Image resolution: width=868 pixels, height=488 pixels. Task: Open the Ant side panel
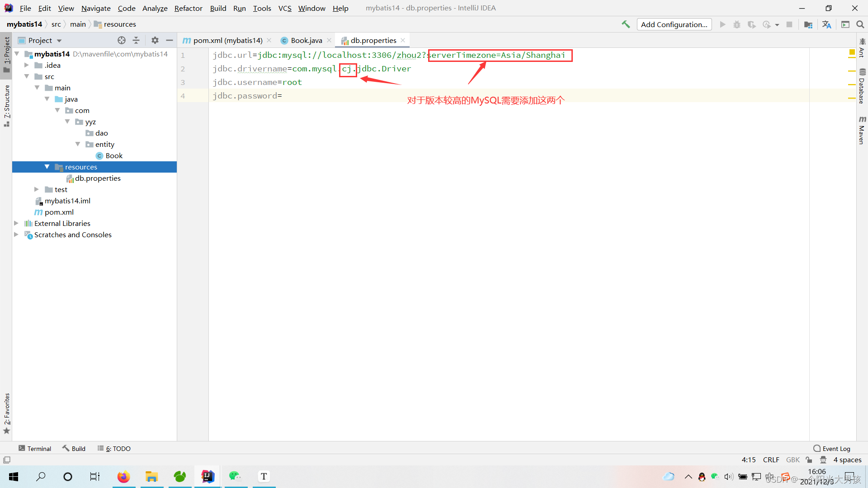click(862, 48)
